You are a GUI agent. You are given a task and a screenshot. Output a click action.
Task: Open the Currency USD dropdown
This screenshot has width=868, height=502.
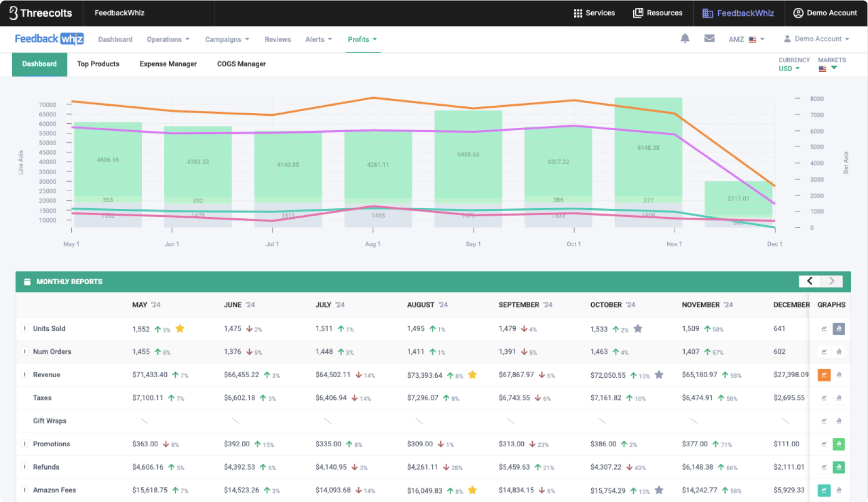788,69
